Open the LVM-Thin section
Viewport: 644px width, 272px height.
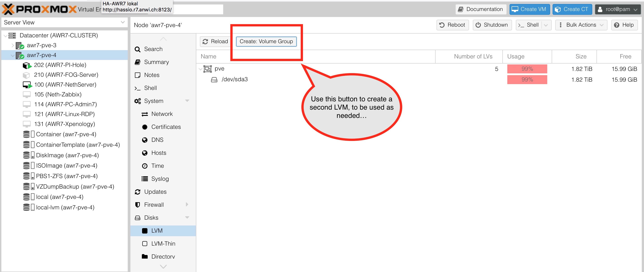pyautogui.click(x=163, y=244)
